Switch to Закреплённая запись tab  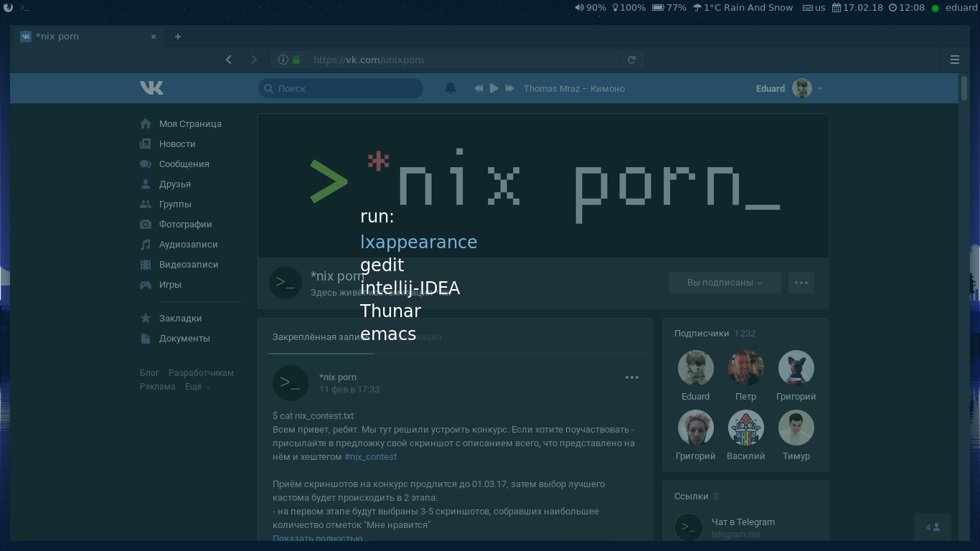click(x=321, y=336)
